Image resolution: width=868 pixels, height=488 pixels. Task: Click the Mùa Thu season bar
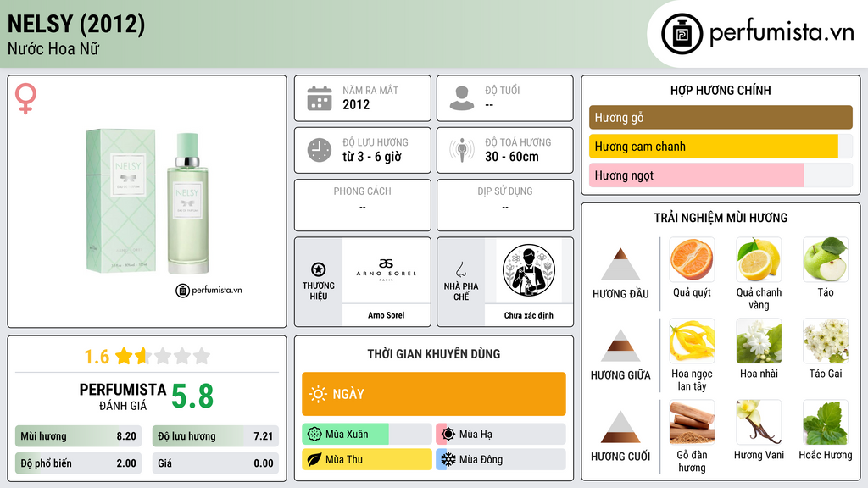366,459
